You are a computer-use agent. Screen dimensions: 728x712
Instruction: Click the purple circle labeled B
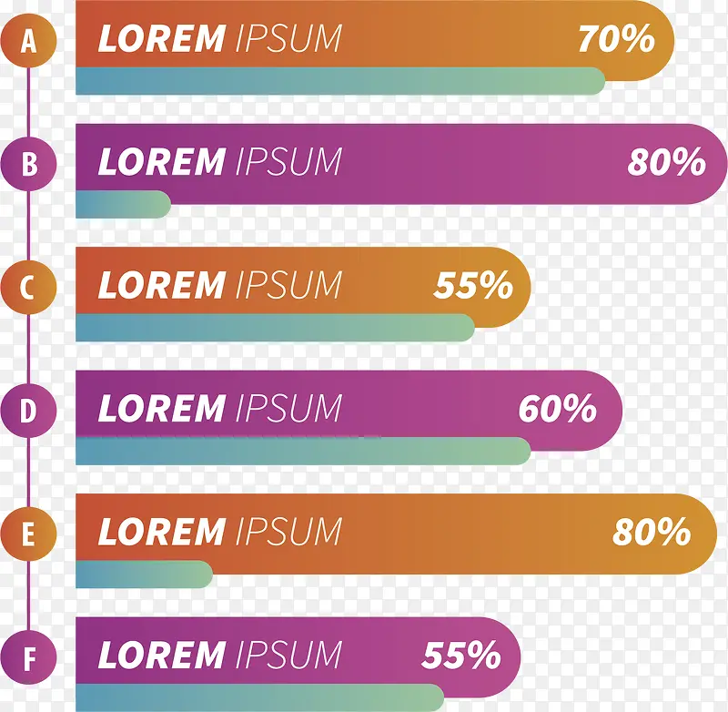[29, 164]
